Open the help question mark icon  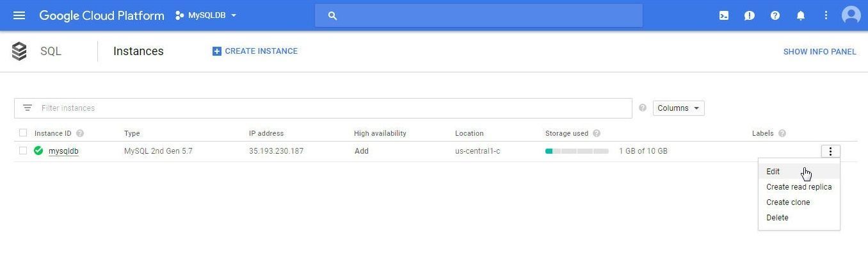point(775,15)
